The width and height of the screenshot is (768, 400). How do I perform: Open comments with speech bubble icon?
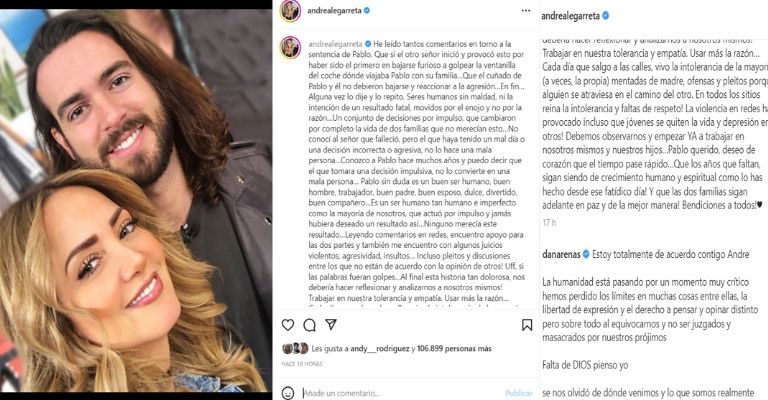click(310, 325)
